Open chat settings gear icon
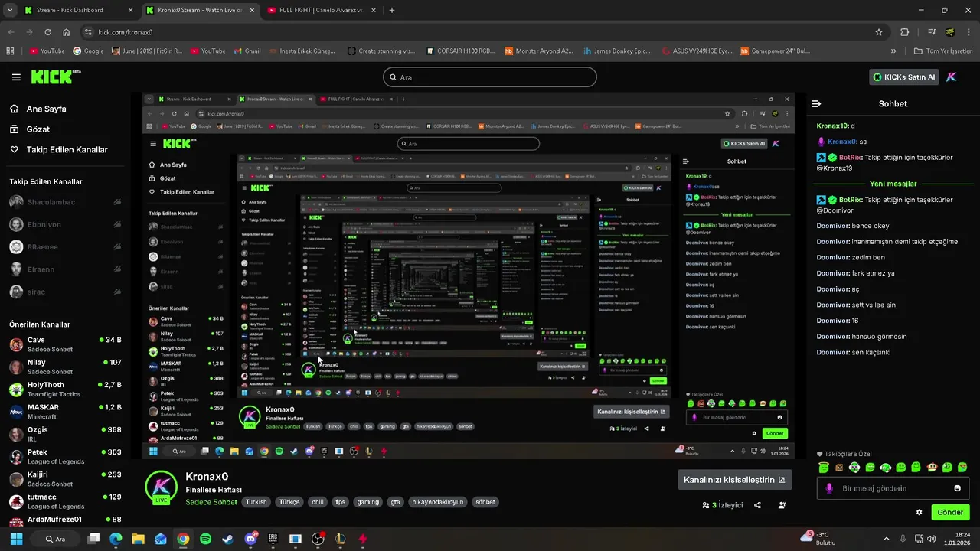Image resolution: width=980 pixels, height=551 pixels. point(920,512)
